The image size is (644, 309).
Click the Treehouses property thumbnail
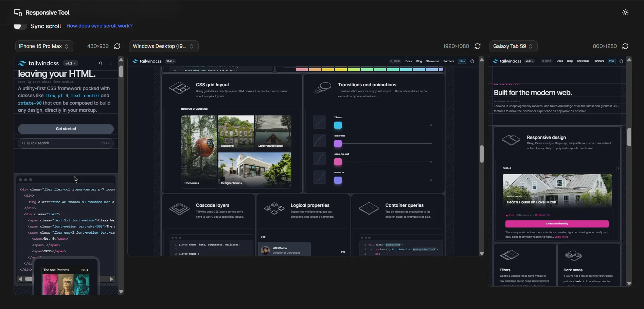[x=199, y=152]
